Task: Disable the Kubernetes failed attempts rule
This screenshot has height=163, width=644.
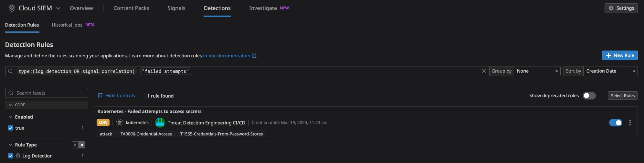Action: click(x=615, y=123)
